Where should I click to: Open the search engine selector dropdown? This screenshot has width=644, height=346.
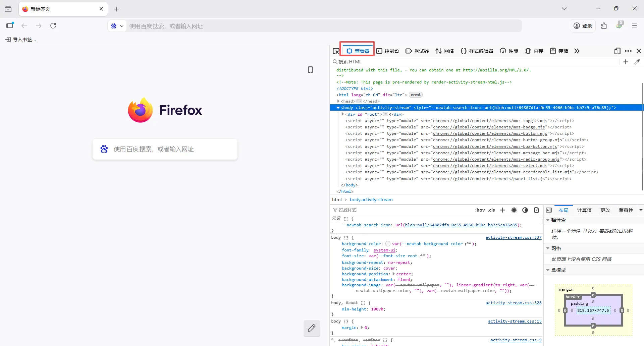pos(117,26)
